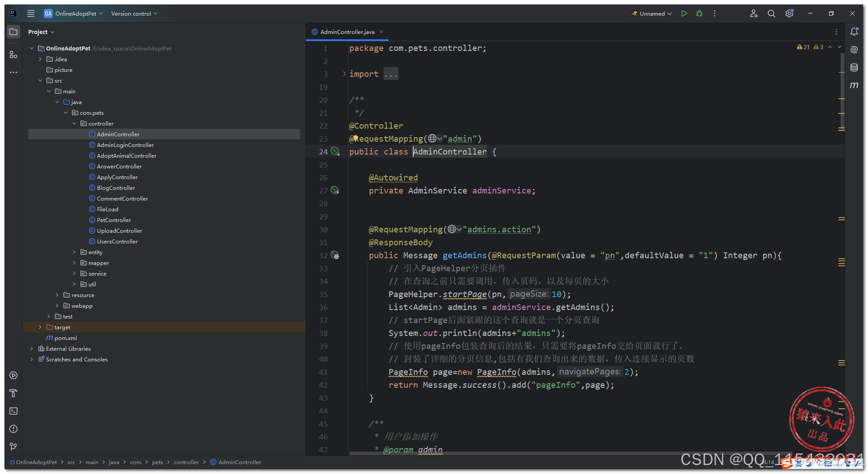Open PetController class in tree
This screenshot has width=868, height=474.
pos(114,220)
